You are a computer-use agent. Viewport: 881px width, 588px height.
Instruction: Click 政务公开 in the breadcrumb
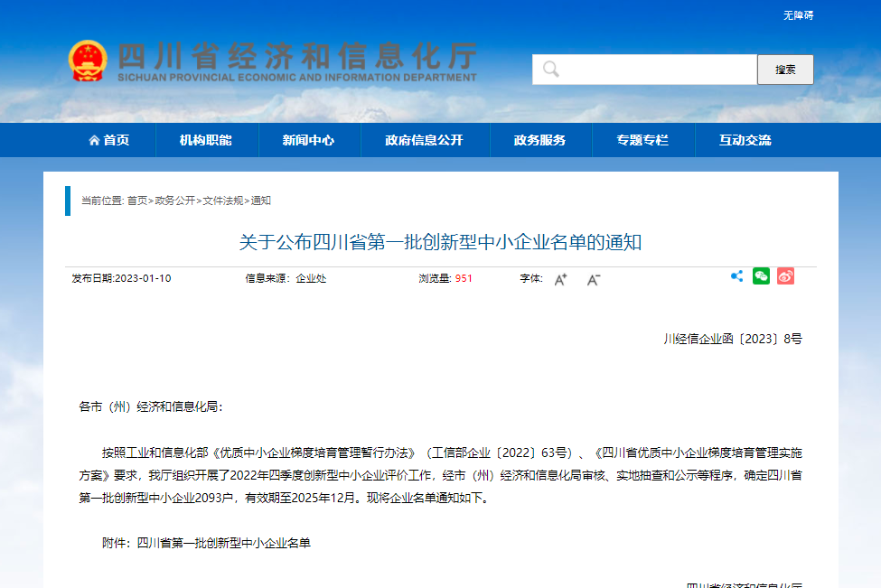pos(174,201)
